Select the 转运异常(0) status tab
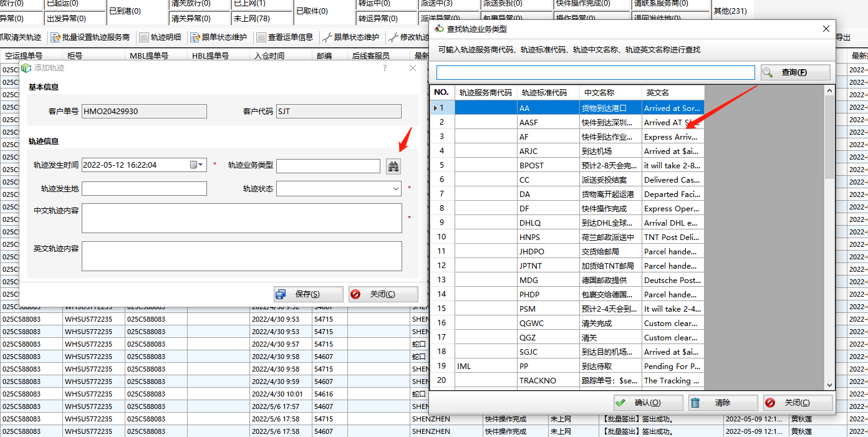The image size is (868, 437). [387, 19]
